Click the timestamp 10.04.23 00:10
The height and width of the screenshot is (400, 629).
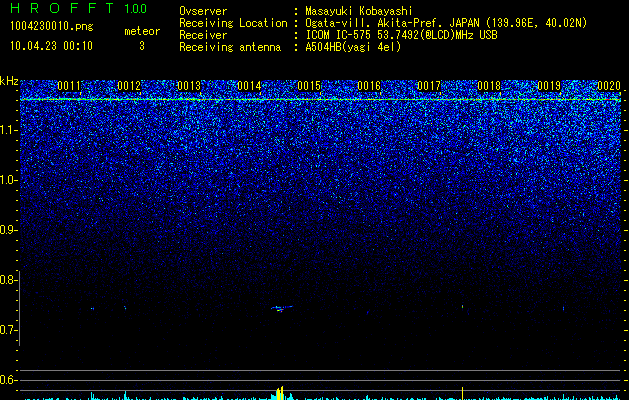pos(51,46)
